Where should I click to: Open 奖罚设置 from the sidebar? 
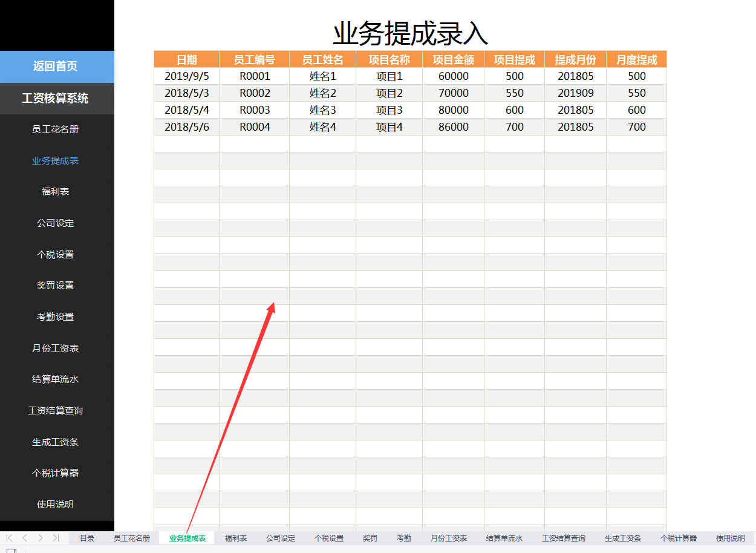(57, 285)
